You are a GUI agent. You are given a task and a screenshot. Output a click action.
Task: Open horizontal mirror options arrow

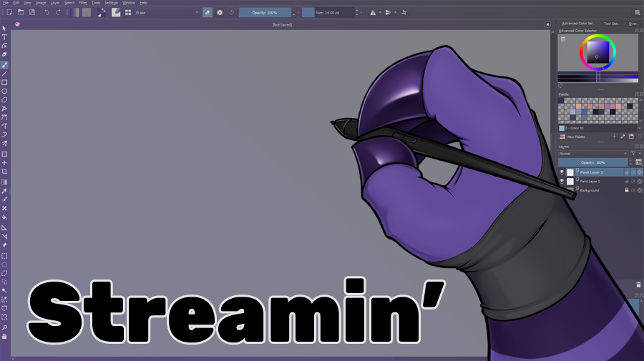pos(380,13)
